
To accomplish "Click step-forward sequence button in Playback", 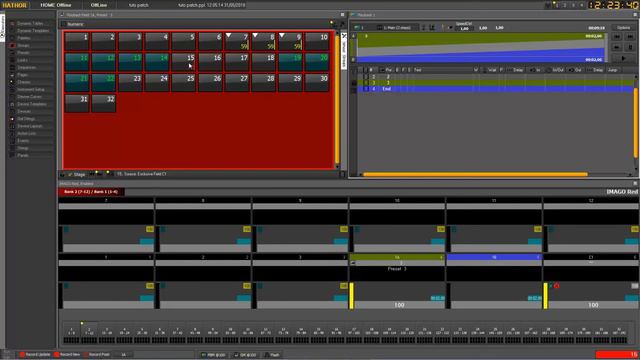I will [x=630, y=37].
